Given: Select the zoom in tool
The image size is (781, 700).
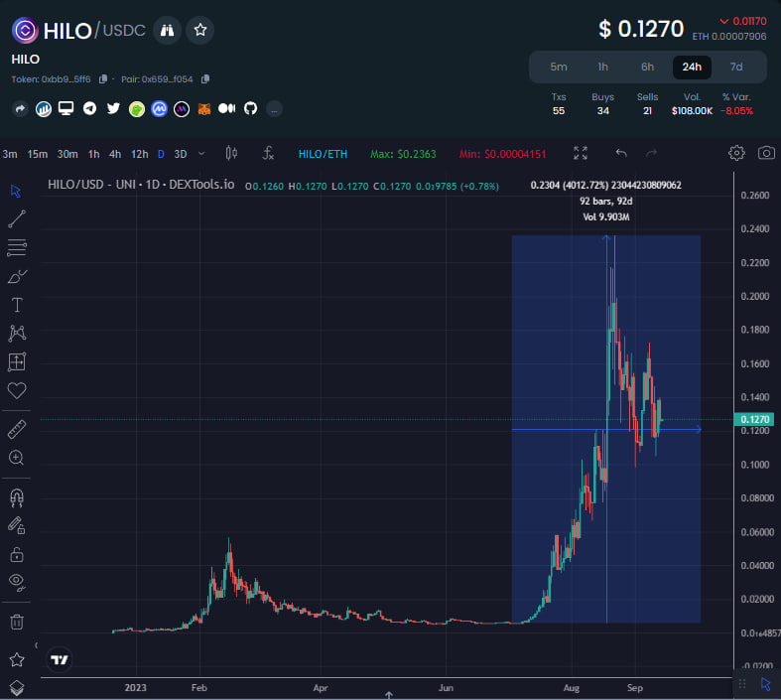Looking at the screenshot, I should 17,458.
